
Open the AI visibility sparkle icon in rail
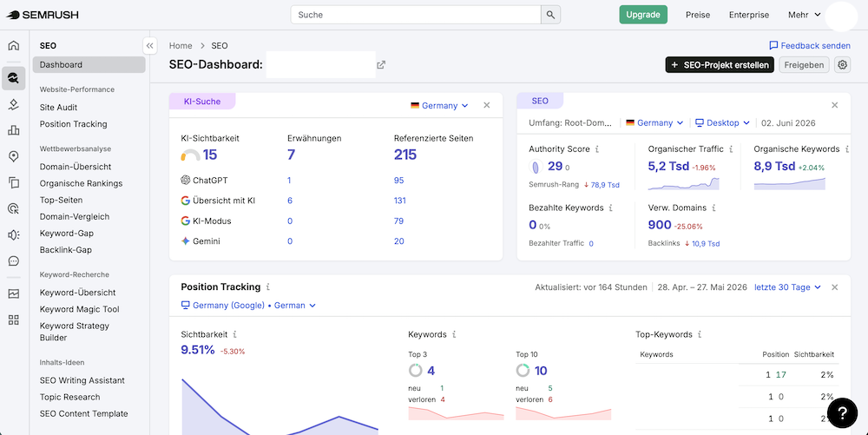click(13, 105)
